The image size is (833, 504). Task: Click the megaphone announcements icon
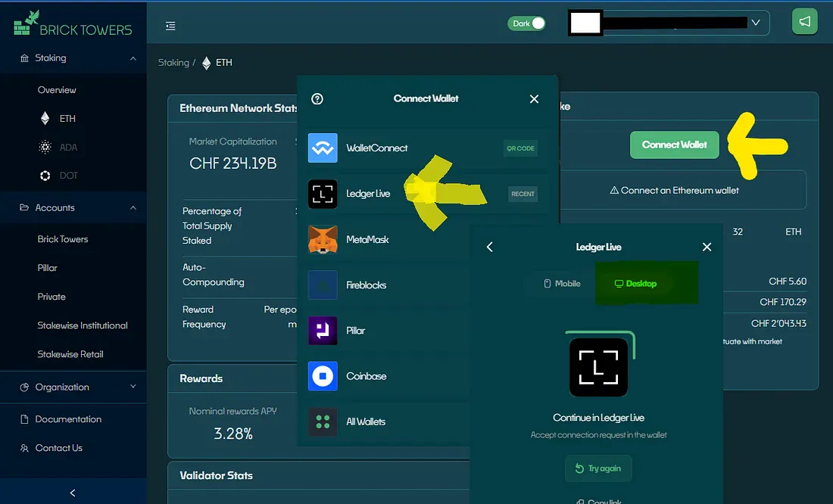[805, 22]
